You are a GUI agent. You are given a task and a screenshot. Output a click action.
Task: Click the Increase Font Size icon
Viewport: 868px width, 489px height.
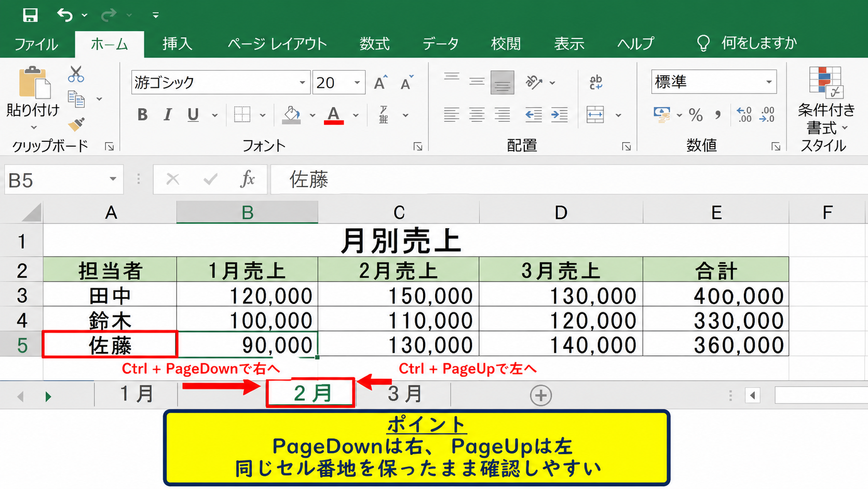point(381,83)
